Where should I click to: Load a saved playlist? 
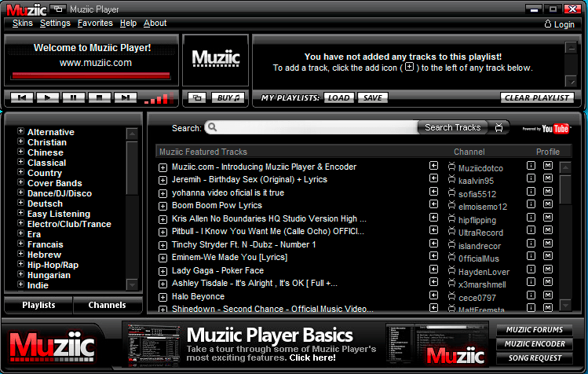(x=338, y=97)
